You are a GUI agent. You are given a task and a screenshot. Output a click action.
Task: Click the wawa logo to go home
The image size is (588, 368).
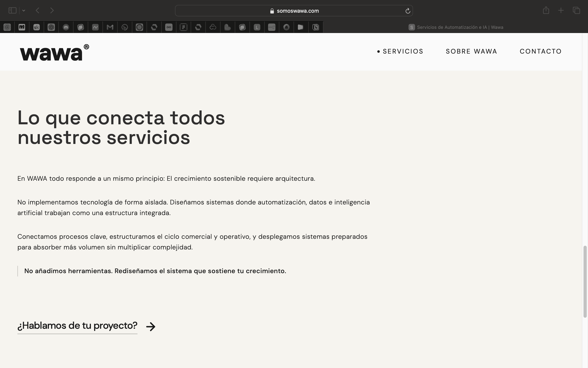[x=55, y=52]
